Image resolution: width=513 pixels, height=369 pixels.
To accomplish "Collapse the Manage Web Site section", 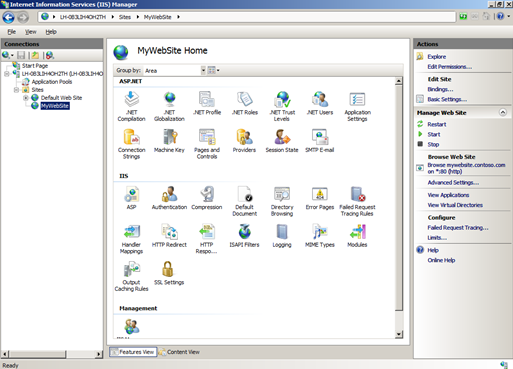I will tap(503, 113).
